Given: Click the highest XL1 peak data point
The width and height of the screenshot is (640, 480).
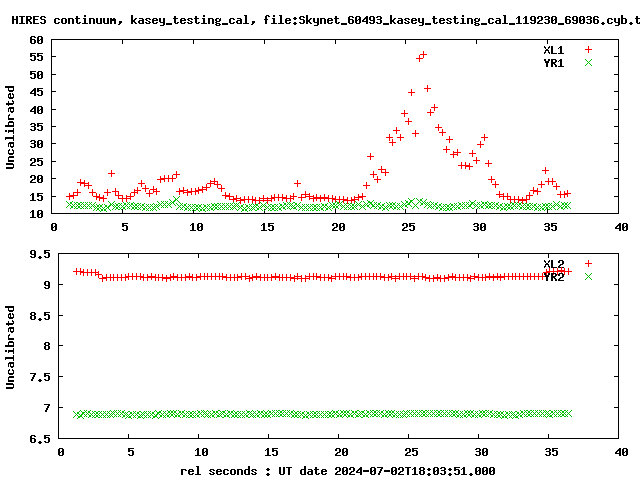Looking at the screenshot, I should pyautogui.click(x=423, y=54).
